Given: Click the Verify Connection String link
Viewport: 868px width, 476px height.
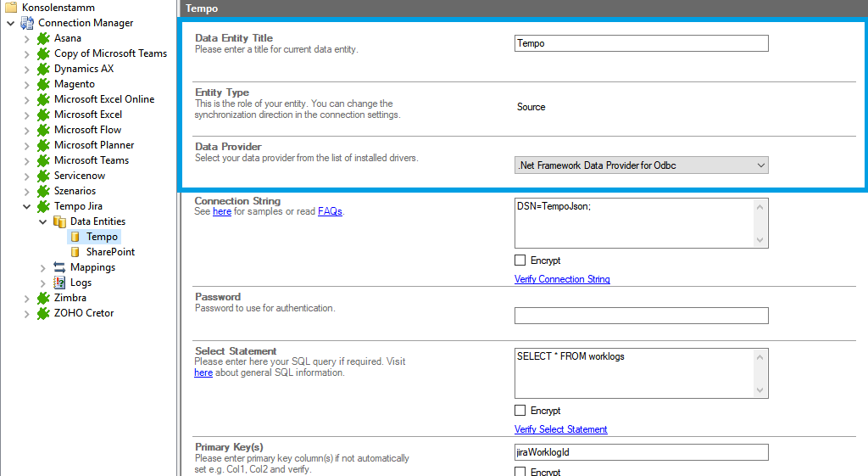Looking at the screenshot, I should coord(562,279).
